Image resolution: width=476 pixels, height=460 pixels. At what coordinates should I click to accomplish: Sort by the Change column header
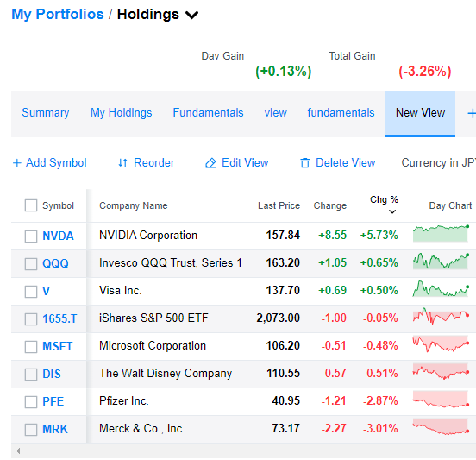pyautogui.click(x=330, y=205)
